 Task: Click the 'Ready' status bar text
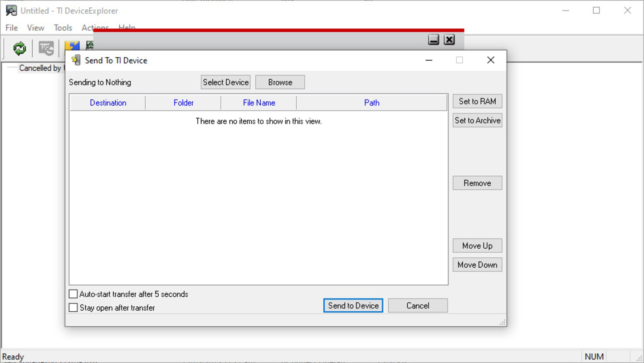13,357
